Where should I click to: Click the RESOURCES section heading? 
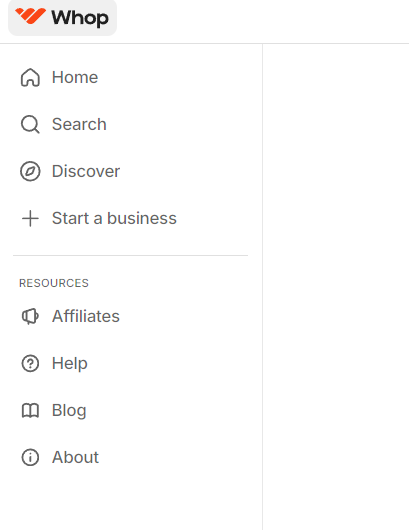[54, 283]
